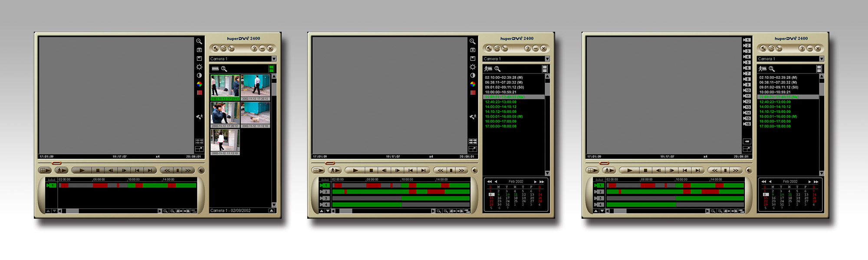Click the snapshot camera icon in the middle window

(473, 50)
